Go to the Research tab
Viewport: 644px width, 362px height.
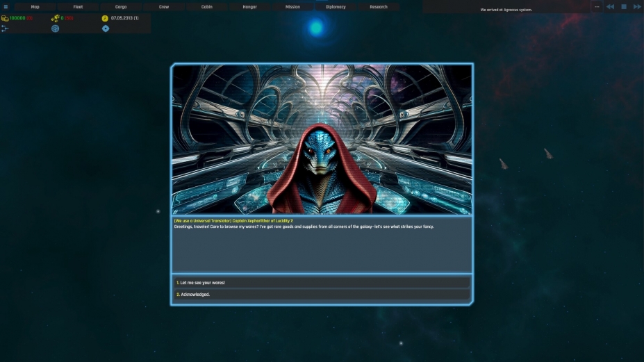click(379, 7)
